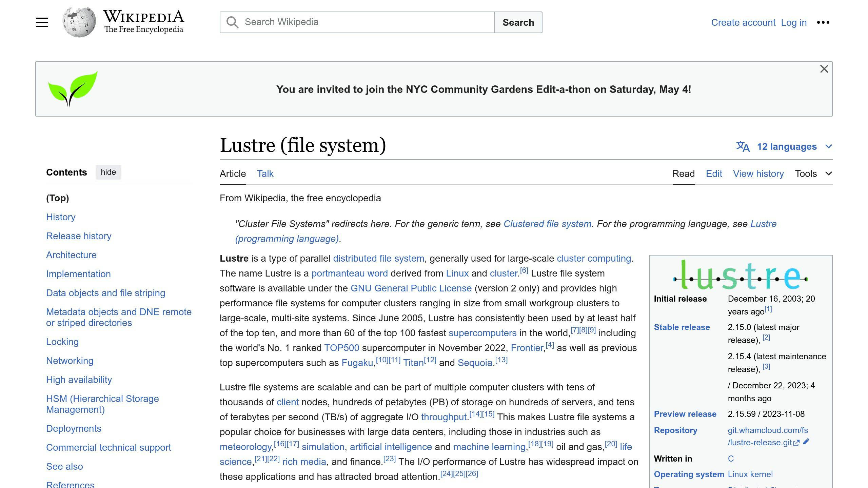Click the Lustre logo in infobox
The height and width of the screenshot is (488, 868).
click(741, 275)
